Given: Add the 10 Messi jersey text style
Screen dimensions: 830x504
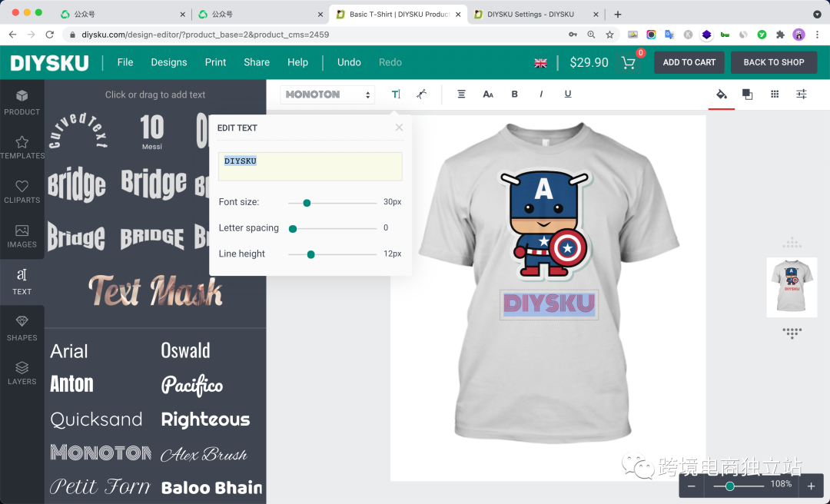Looking at the screenshot, I should tap(152, 131).
